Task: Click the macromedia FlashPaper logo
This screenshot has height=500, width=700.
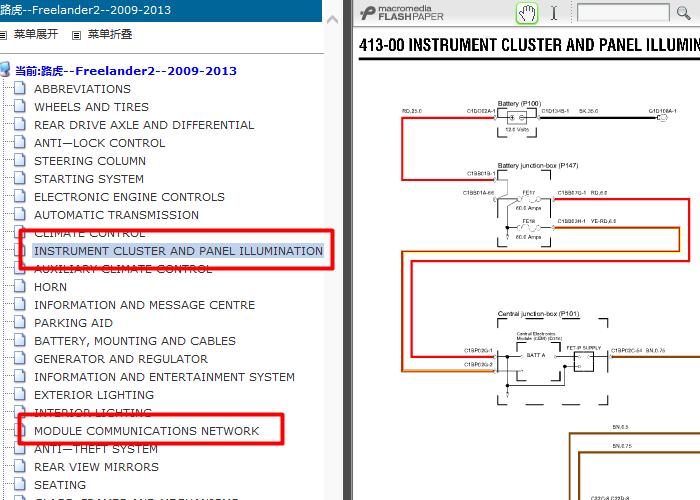Action: click(402, 13)
